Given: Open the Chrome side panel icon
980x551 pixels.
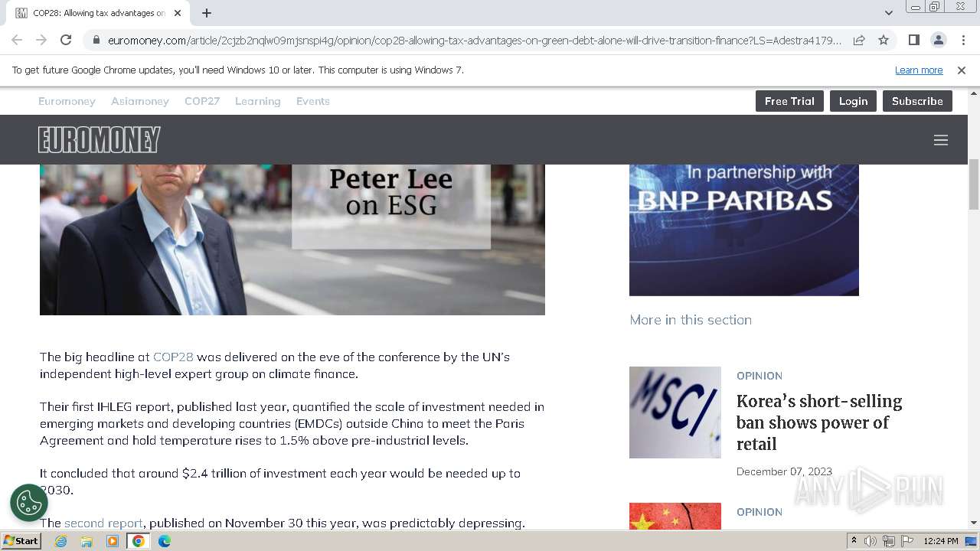Looking at the screenshot, I should coord(913,40).
